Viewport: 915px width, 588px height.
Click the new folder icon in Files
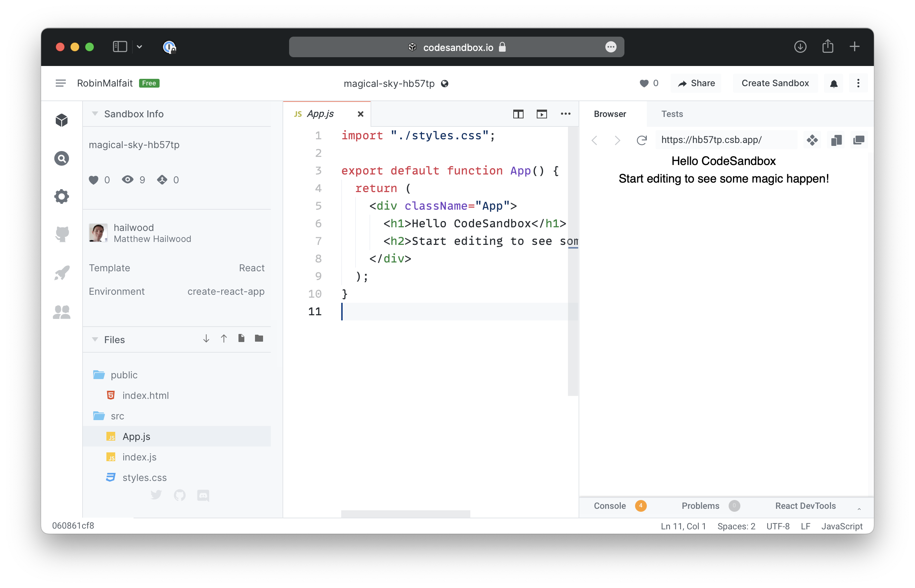click(x=259, y=338)
